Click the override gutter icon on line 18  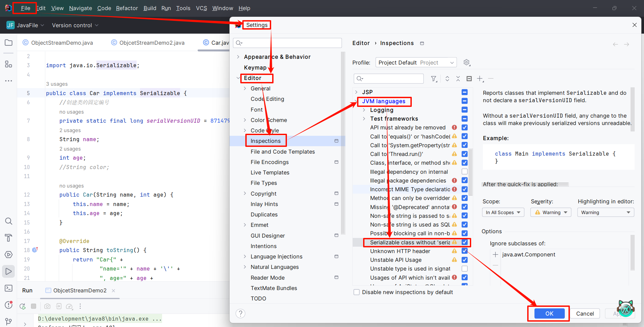point(35,250)
